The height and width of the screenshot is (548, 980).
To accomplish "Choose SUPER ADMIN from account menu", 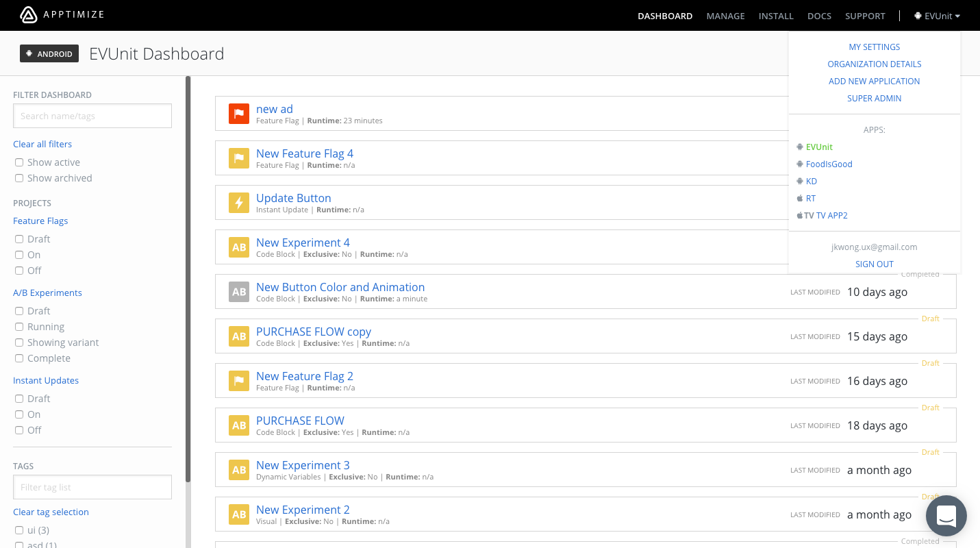I will coord(875,99).
